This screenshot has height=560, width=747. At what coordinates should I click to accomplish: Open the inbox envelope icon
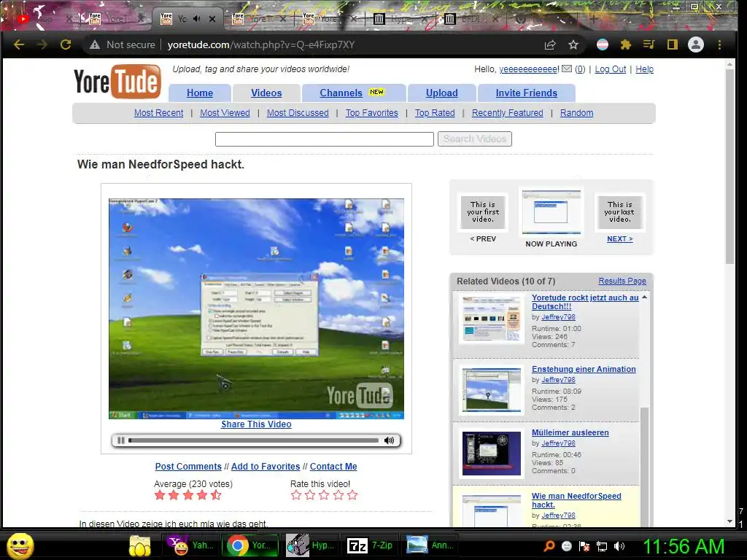pos(566,69)
